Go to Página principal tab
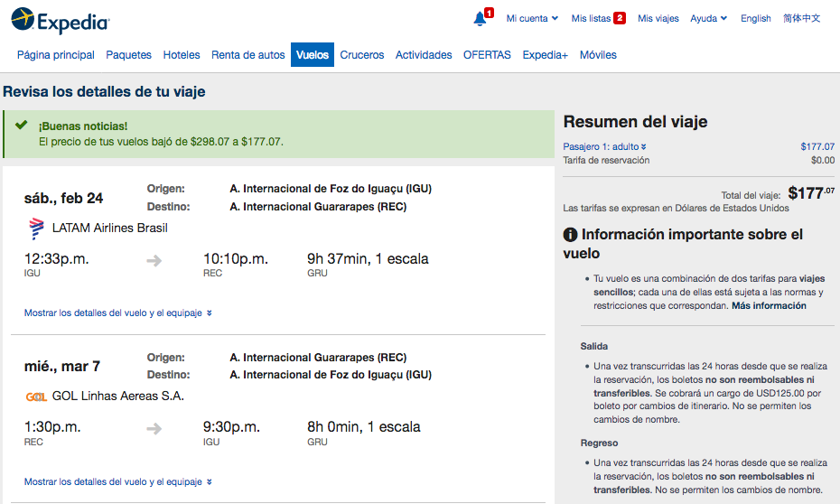Screen dimensions: 840x504 click(56, 54)
